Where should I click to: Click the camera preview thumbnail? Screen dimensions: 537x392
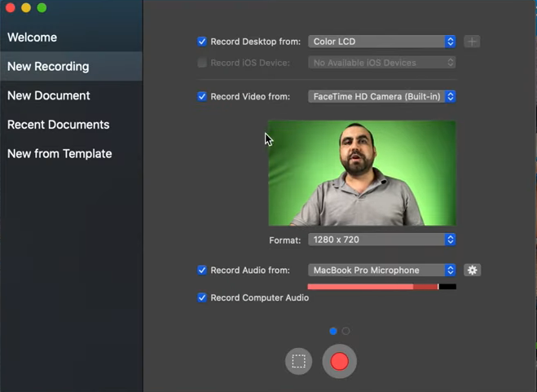362,173
